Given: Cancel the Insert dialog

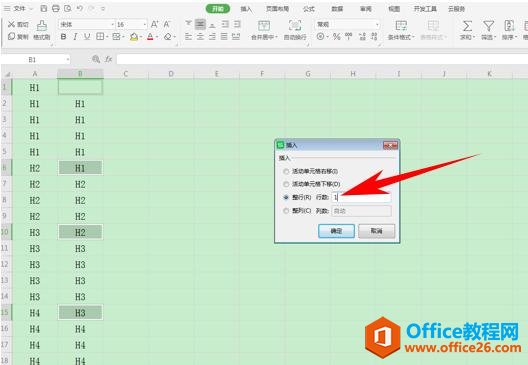Looking at the screenshot, I should 376,231.
